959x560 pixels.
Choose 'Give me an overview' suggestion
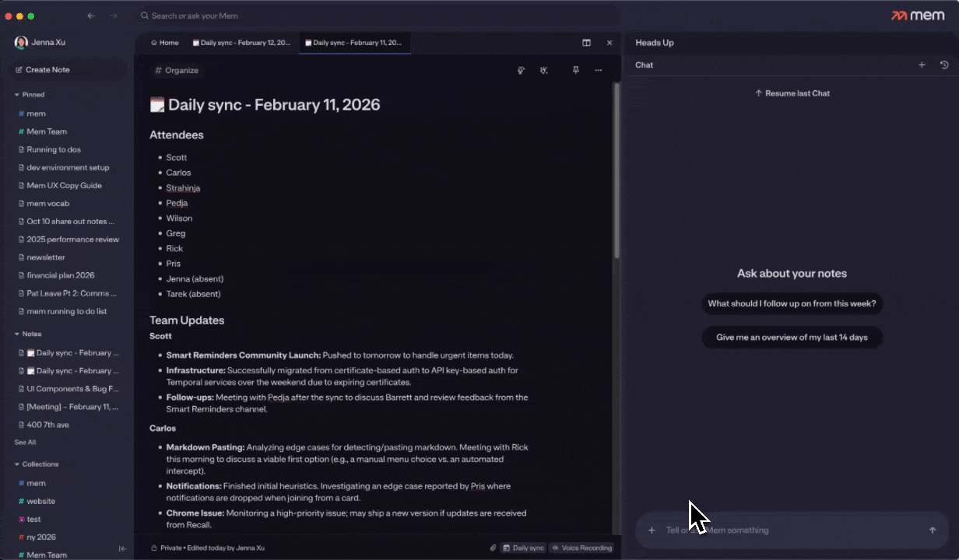(792, 338)
